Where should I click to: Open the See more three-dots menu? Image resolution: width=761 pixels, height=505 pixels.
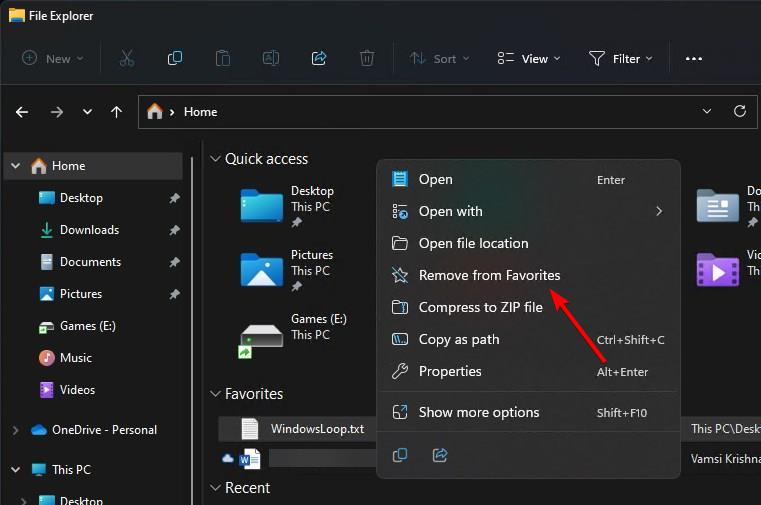[694, 58]
